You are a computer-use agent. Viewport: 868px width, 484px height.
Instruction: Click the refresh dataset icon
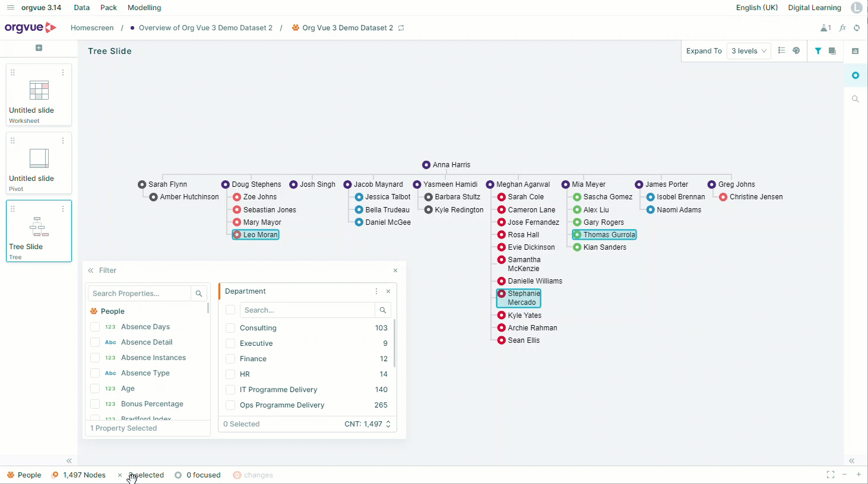[x=857, y=28]
